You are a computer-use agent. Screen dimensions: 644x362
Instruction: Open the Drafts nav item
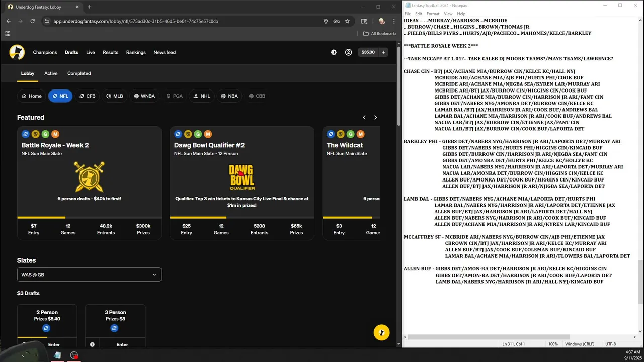coord(71,52)
